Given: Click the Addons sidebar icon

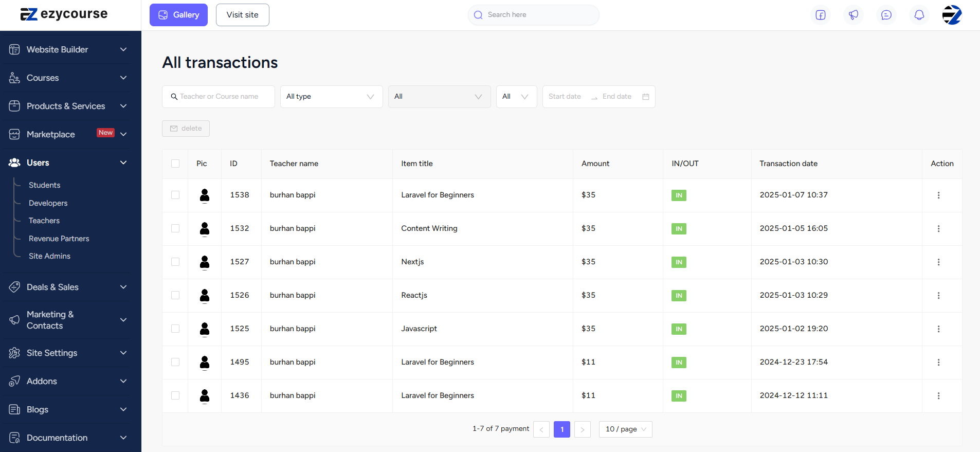Looking at the screenshot, I should (x=14, y=381).
